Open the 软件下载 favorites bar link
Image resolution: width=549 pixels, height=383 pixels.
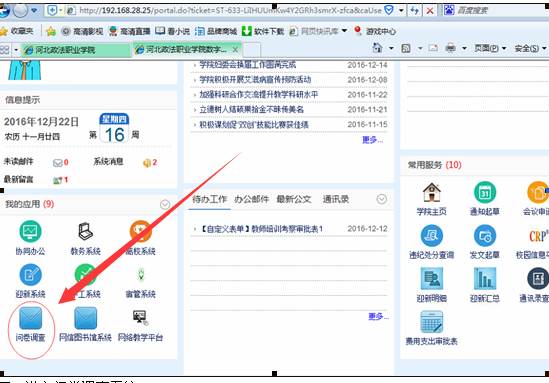[x=263, y=32]
